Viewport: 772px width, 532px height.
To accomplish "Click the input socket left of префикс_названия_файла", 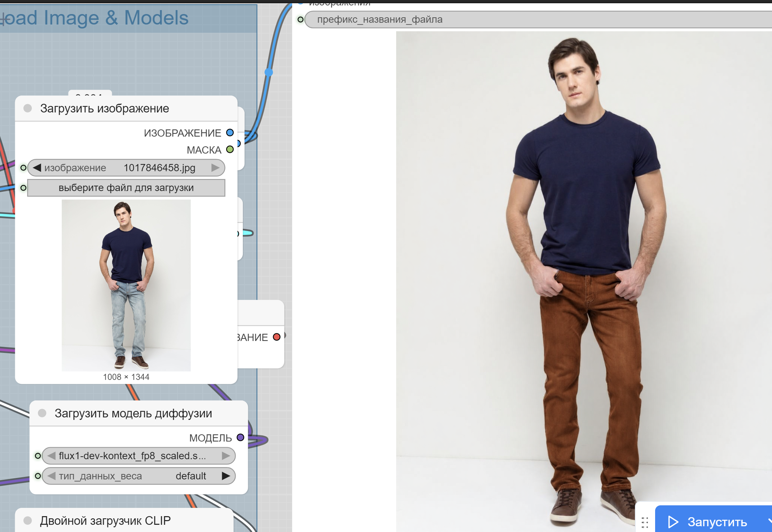I will (x=300, y=19).
